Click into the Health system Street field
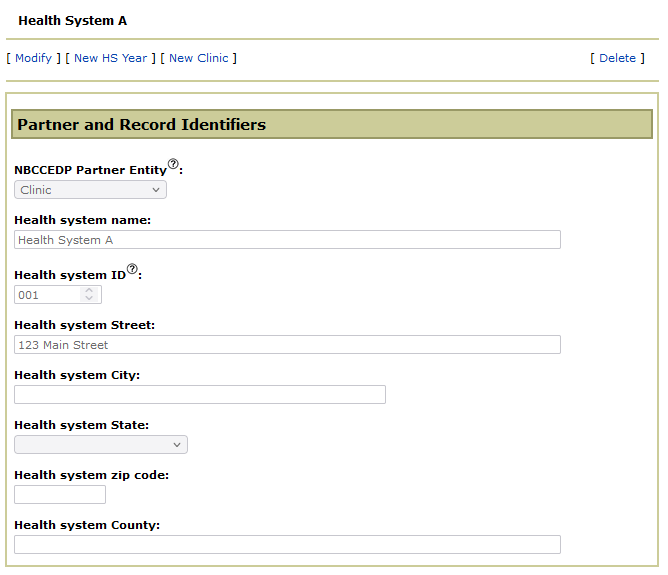Screen dimensions: 668x575 287,345
